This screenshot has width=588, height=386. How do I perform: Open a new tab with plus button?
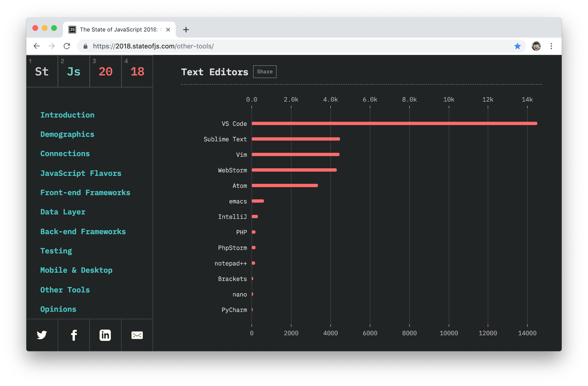186,30
